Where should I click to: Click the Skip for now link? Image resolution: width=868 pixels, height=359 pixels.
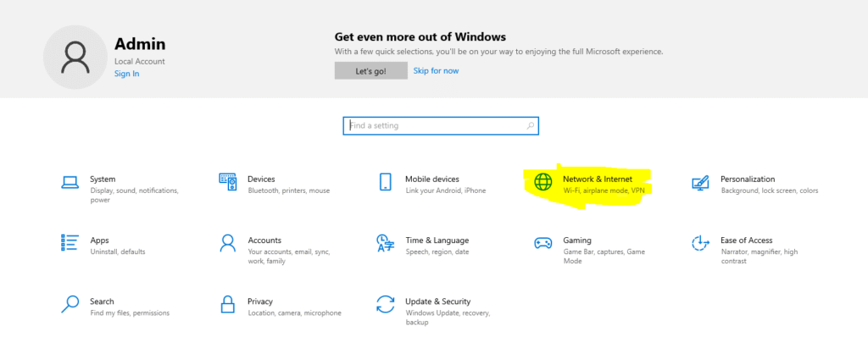436,71
